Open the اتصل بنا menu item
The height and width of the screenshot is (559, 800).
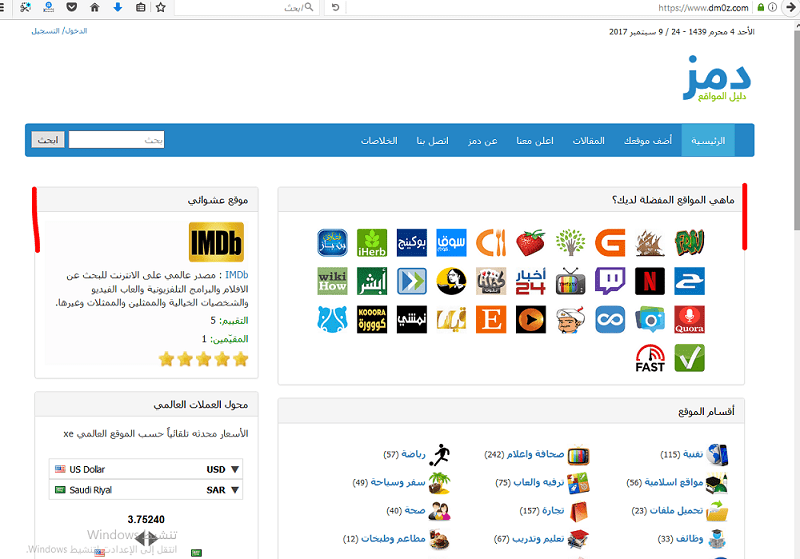point(432,141)
